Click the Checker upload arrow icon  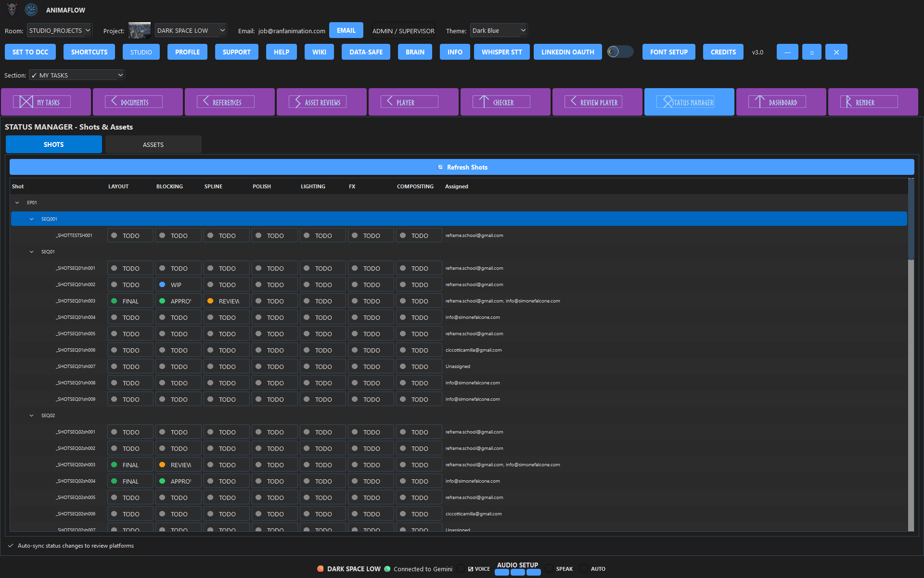click(x=484, y=102)
